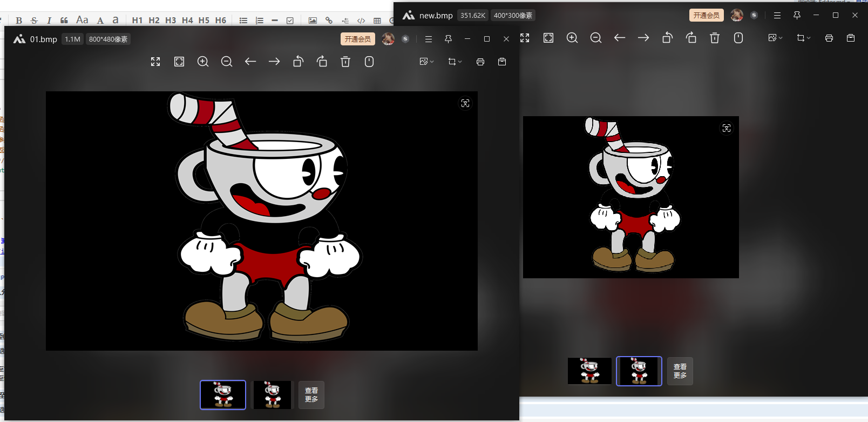Open toolbox icon in 01.bmp window
The height and width of the screenshot is (422, 868).
click(x=502, y=62)
